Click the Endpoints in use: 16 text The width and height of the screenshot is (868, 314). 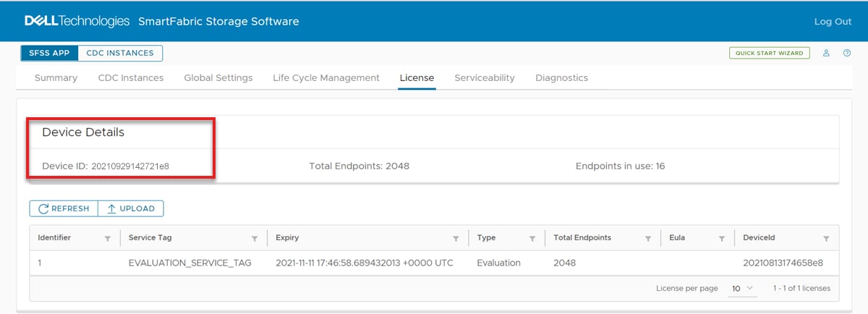coord(621,166)
